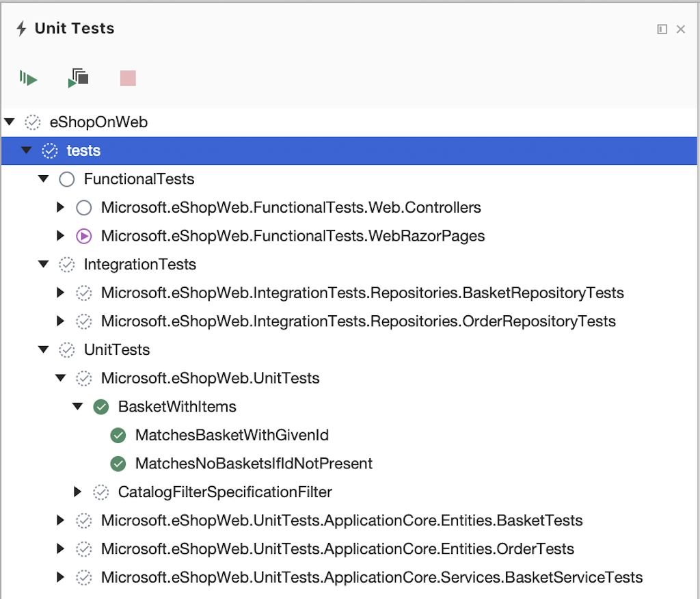Select the Repositories.BasketRepositoryTests label
This screenshot has height=599, width=700.
point(362,293)
